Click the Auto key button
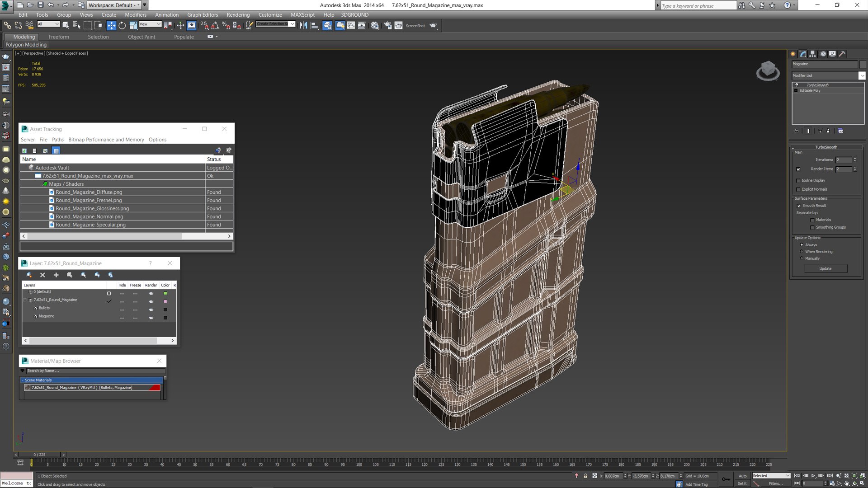 [x=743, y=476]
